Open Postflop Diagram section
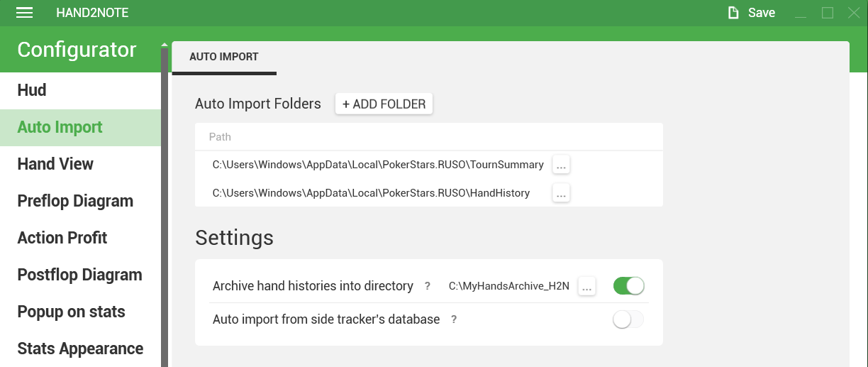Image resolution: width=868 pixels, height=367 pixels. click(x=80, y=275)
